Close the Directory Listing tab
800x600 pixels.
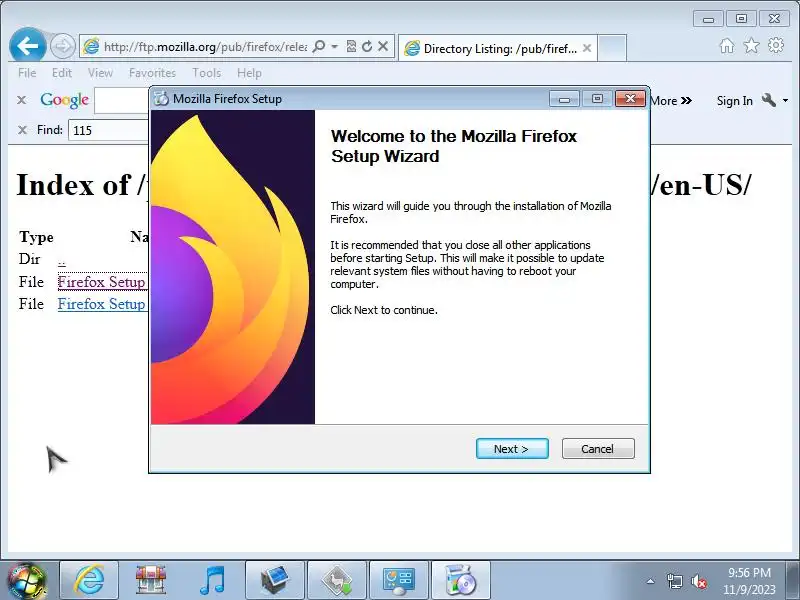(587, 48)
